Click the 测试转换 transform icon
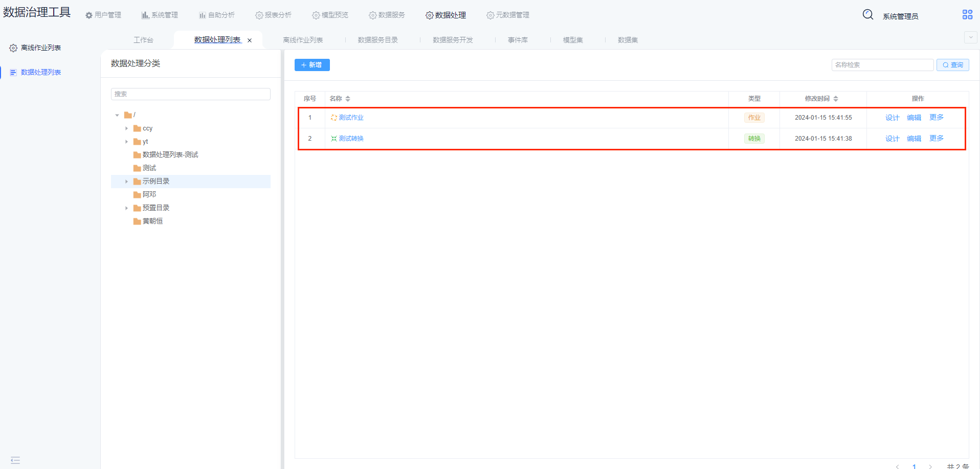This screenshot has width=980, height=469. tap(333, 139)
